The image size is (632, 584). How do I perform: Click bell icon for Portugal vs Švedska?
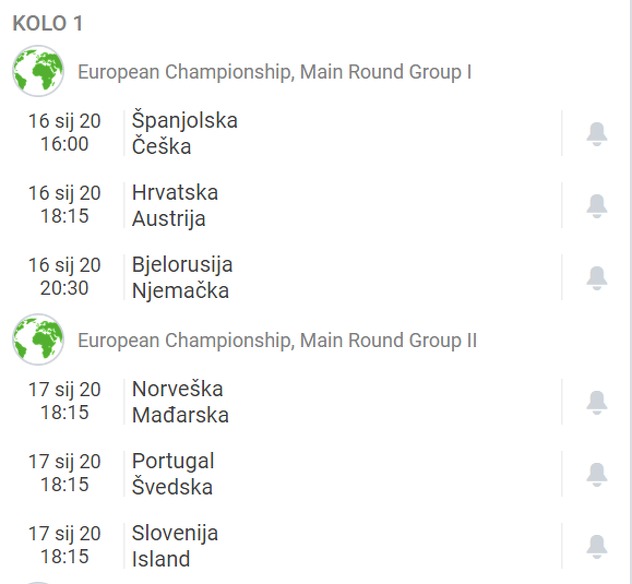(596, 473)
